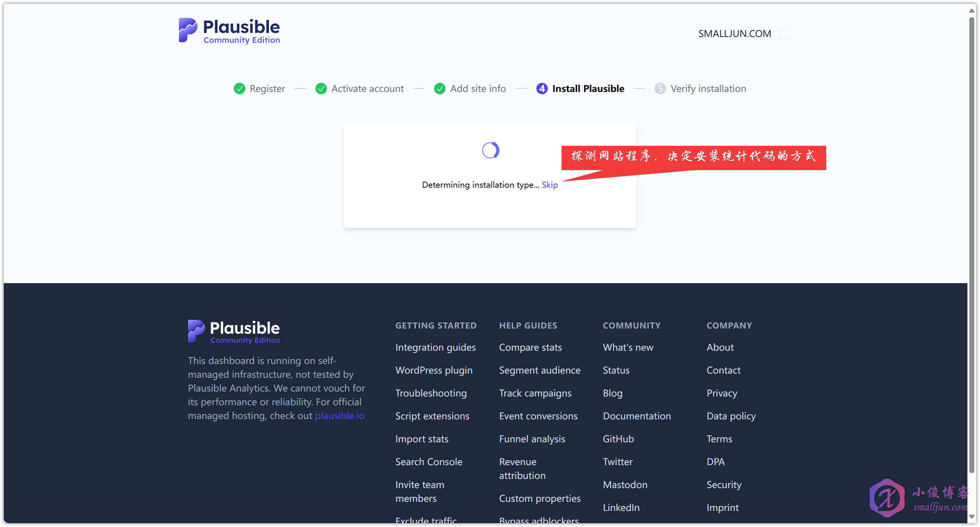Click the user avatar next to SMALLJUN.COM
980x527 pixels.
(x=786, y=34)
